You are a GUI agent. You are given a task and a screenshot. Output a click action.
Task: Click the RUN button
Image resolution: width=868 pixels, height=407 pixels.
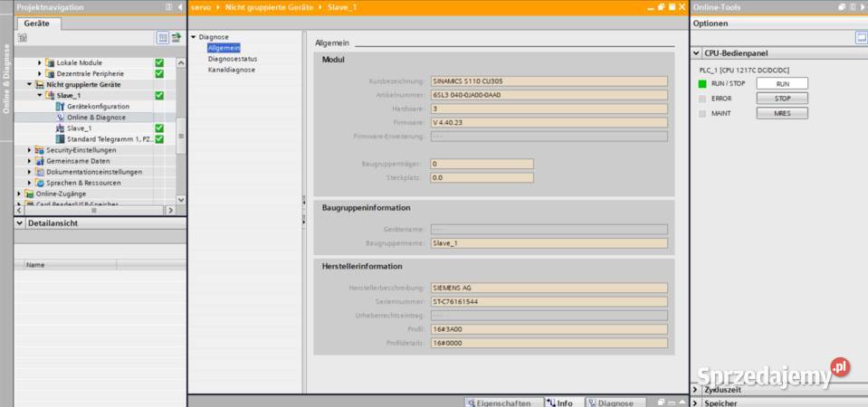(782, 83)
